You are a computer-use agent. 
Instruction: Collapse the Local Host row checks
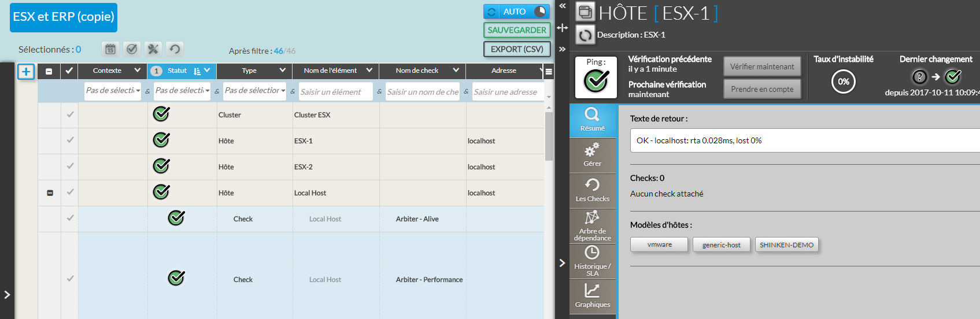point(50,193)
